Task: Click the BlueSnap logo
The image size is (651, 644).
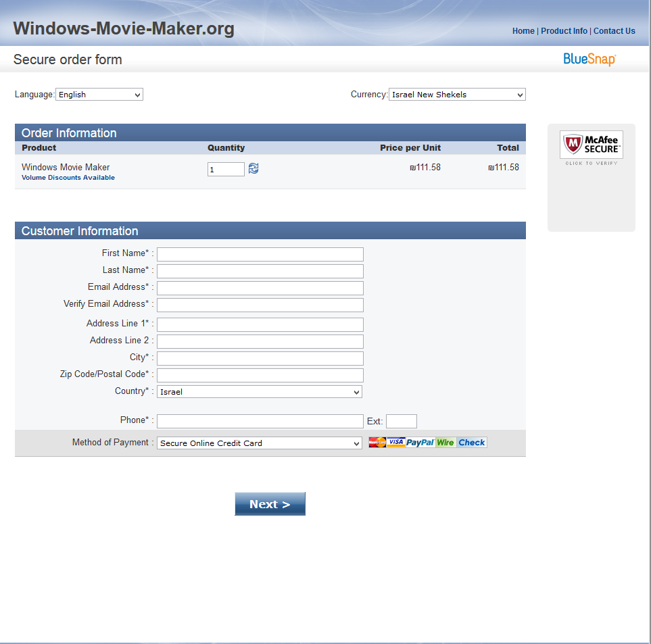Action: [x=589, y=59]
